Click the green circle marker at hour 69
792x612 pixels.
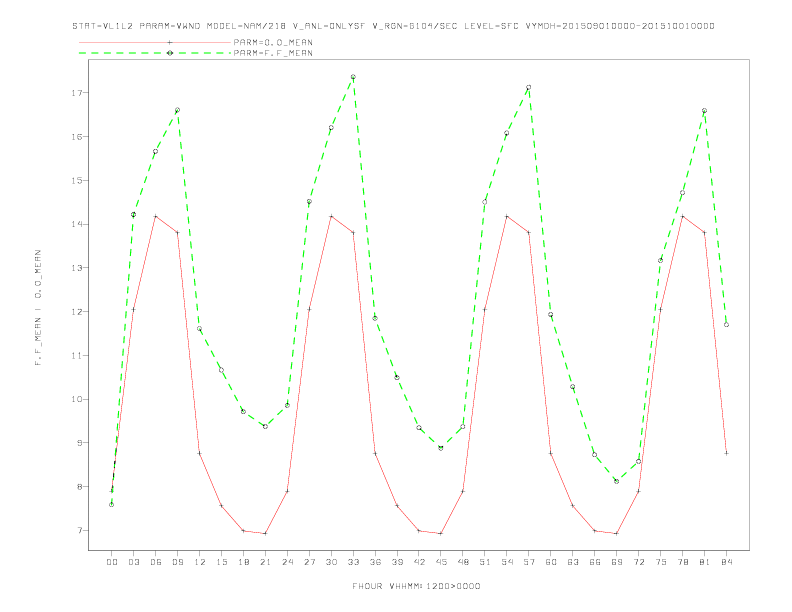tap(617, 481)
